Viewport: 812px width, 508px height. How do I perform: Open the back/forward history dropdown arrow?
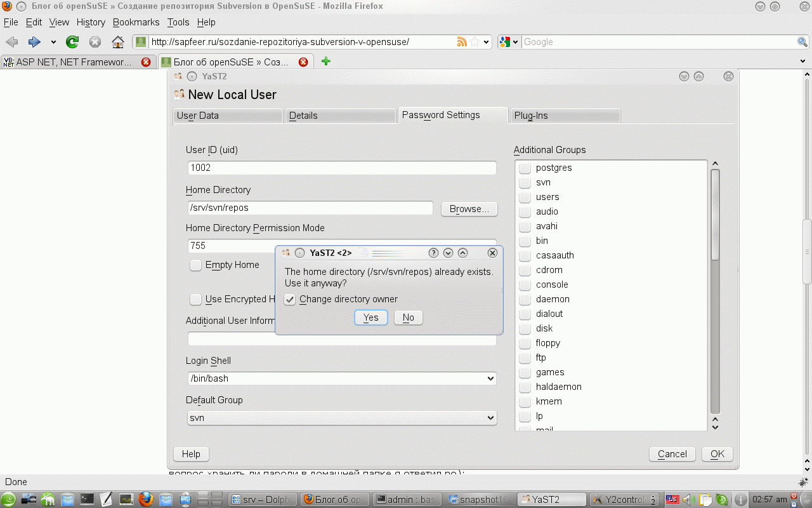(x=53, y=43)
